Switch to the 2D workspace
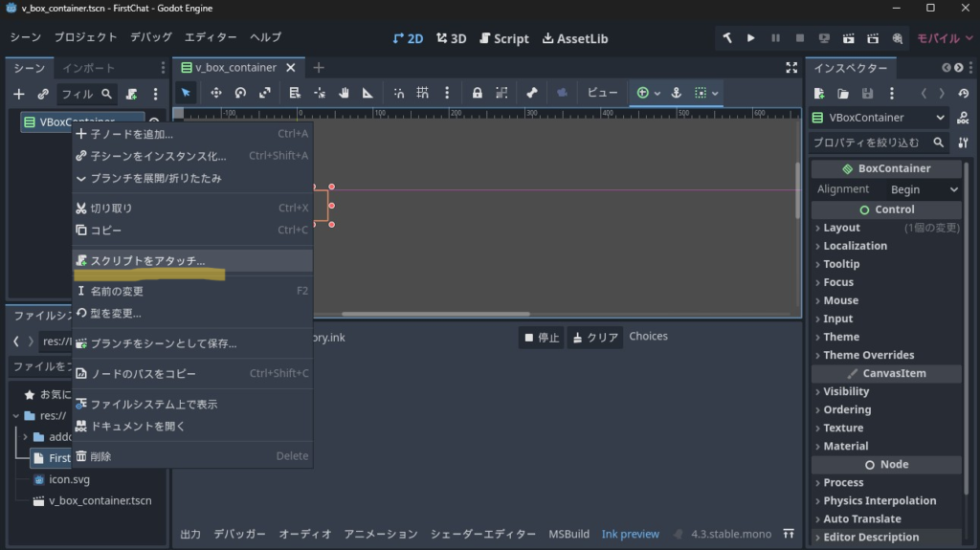The width and height of the screenshot is (980, 550). tap(408, 38)
